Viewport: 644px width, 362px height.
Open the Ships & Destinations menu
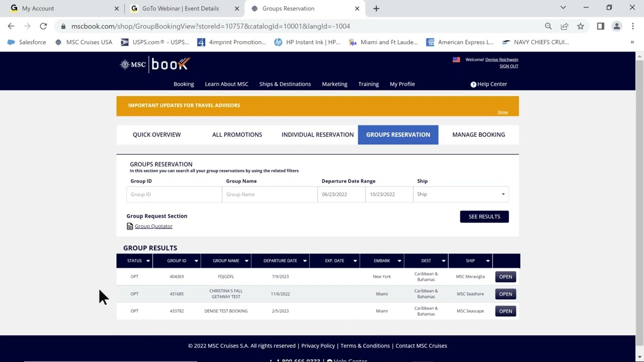[x=285, y=84]
